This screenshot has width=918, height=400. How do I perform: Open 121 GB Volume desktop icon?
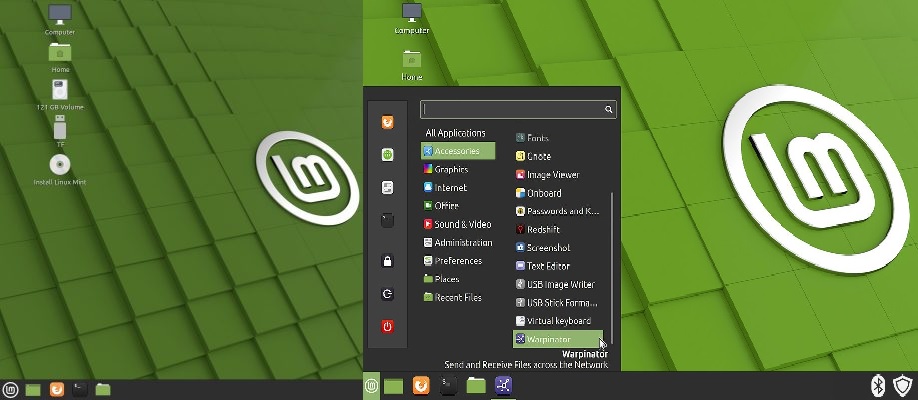tap(60, 95)
